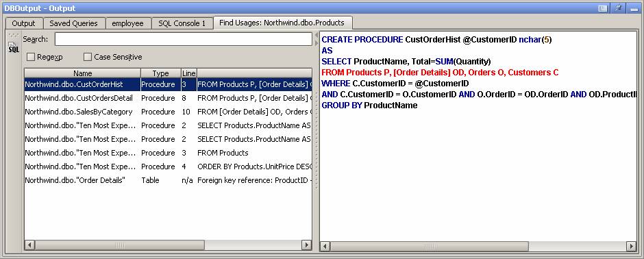
Task: Enable the Case Sensitive checkbox
Action: (x=88, y=57)
